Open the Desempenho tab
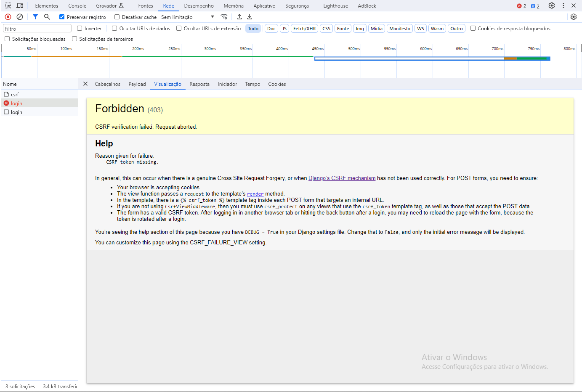 coord(199,6)
